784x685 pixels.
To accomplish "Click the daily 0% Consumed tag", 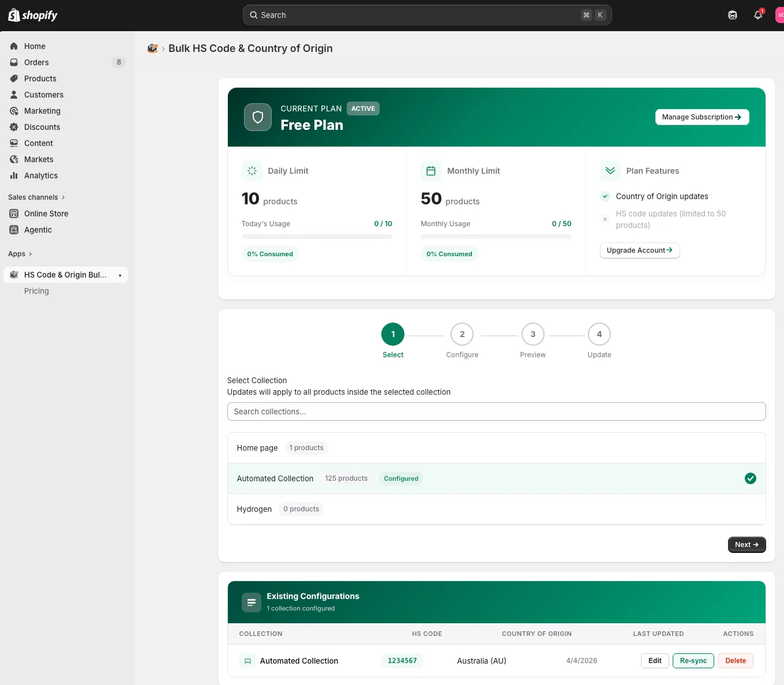I will [x=270, y=254].
